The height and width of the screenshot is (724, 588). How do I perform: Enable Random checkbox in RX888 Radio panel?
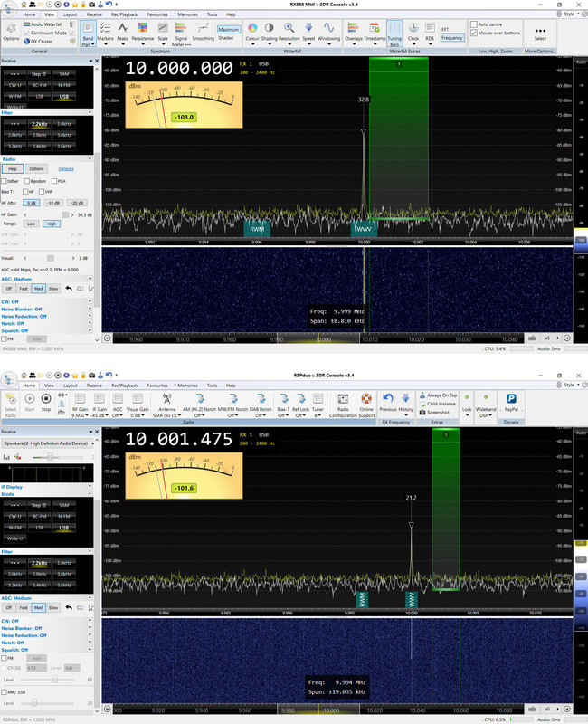coord(27,181)
